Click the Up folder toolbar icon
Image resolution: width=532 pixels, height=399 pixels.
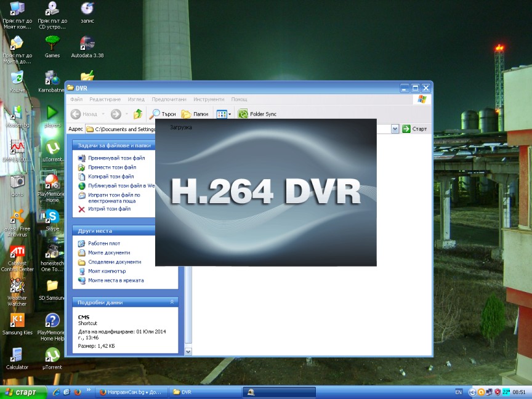pyautogui.click(x=139, y=114)
